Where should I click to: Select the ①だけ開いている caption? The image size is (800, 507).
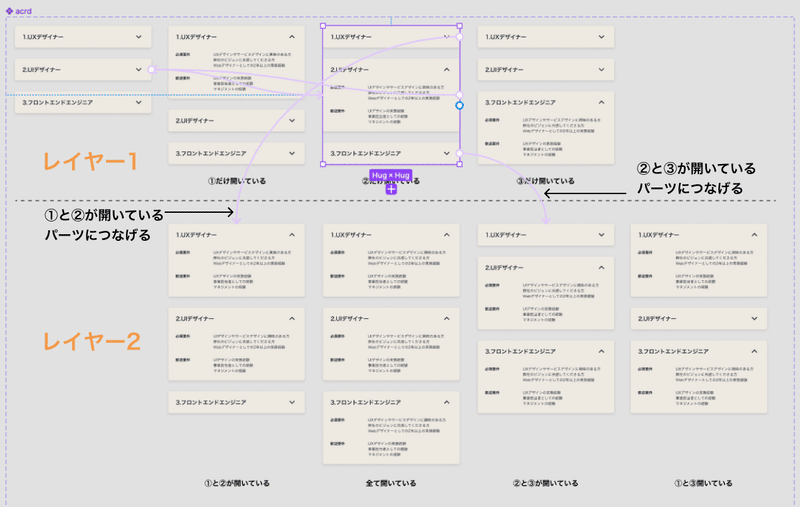237,181
